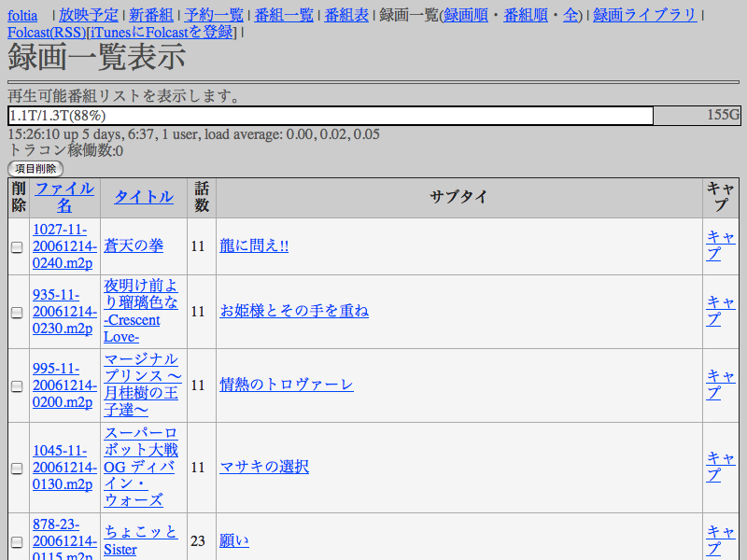The image size is (747, 560).
Task: Register Folcast in iTunes link
Action: coord(162,33)
